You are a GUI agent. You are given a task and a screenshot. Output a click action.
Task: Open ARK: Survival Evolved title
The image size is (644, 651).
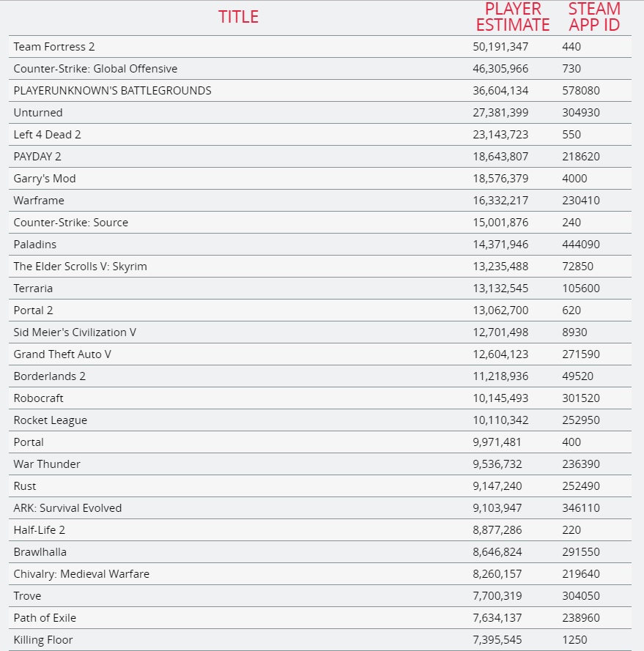click(x=67, y=508)
